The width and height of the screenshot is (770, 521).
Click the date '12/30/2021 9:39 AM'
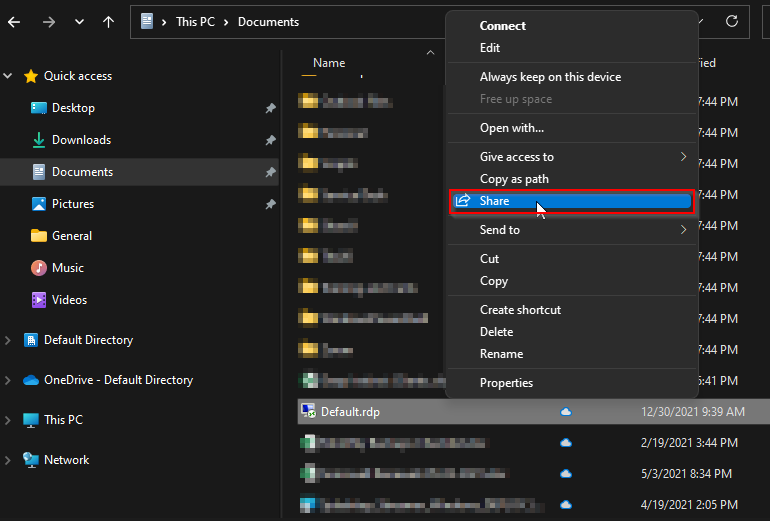pyautogui.click(x=692, y=411)
